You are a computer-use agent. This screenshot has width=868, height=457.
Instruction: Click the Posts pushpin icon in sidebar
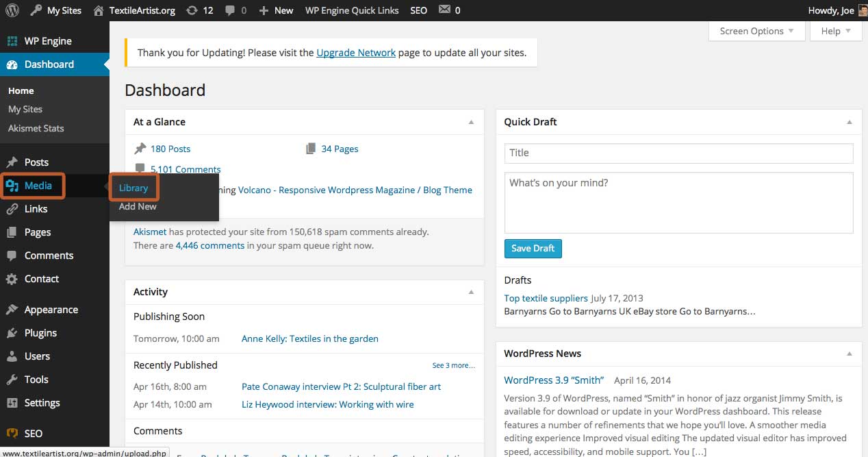tap(12, 162)
